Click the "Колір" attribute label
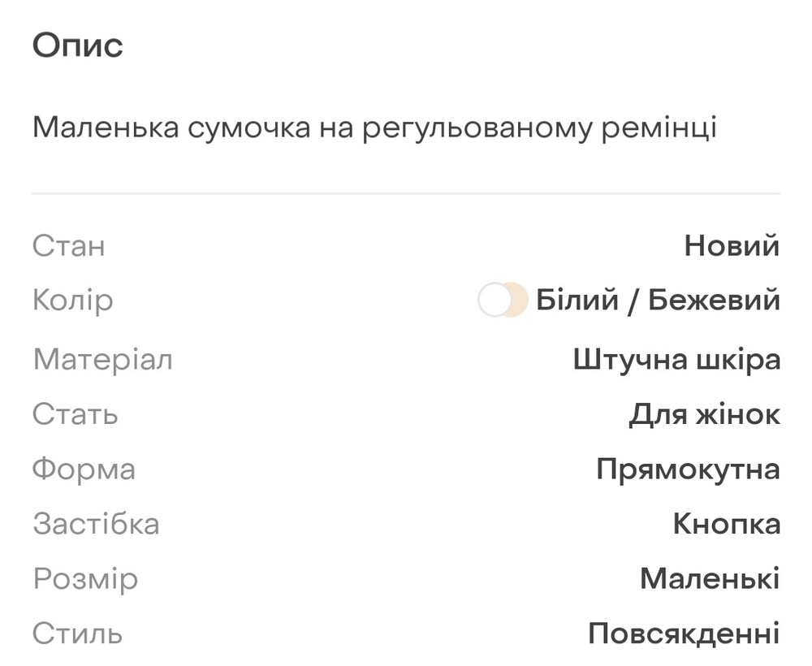The height and width of the screenshot is (666, 812). point(73,301)
